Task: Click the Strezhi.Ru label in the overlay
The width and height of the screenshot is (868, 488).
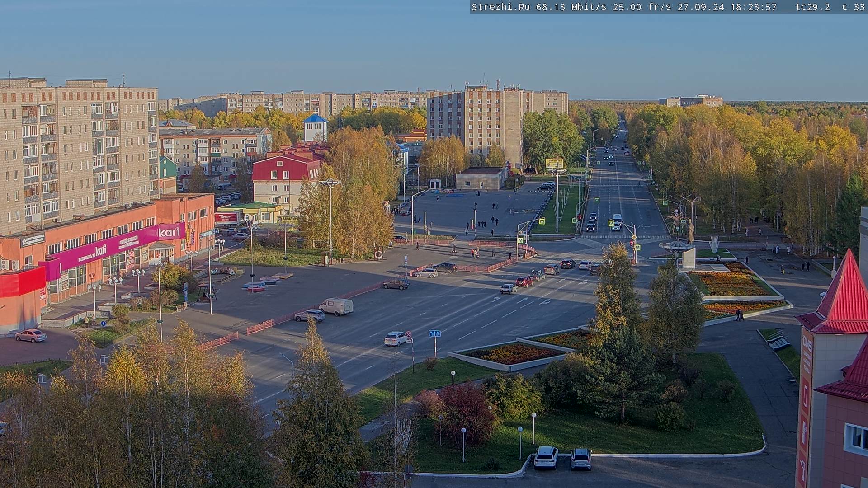Action: pyautogui.click(x=502, y=7)
